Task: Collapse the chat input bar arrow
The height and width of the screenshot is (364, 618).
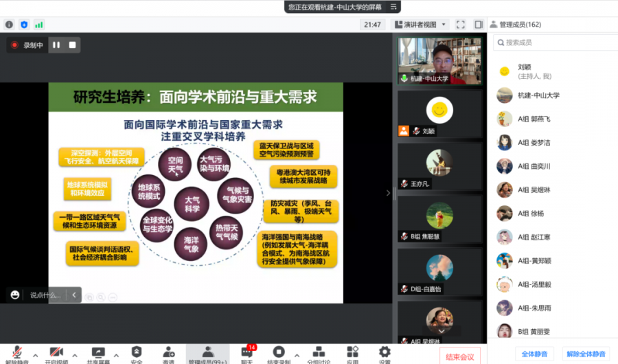Action: pyautogui.click(x=74, y=295)
